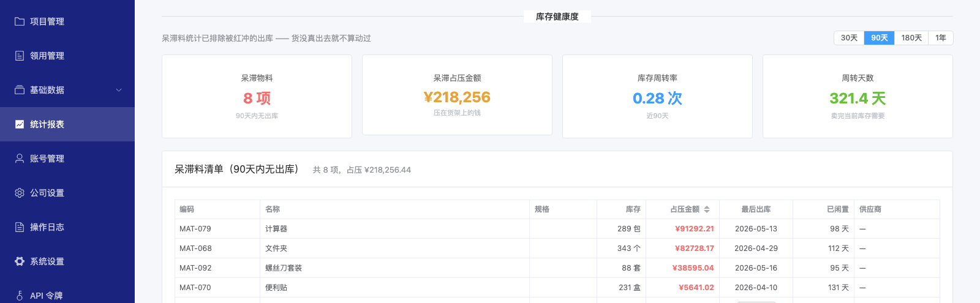The width and height of the screenshot is (980, 303).
Task: Expand the 基础数据 submenu chevron
Action: point(119,90)
